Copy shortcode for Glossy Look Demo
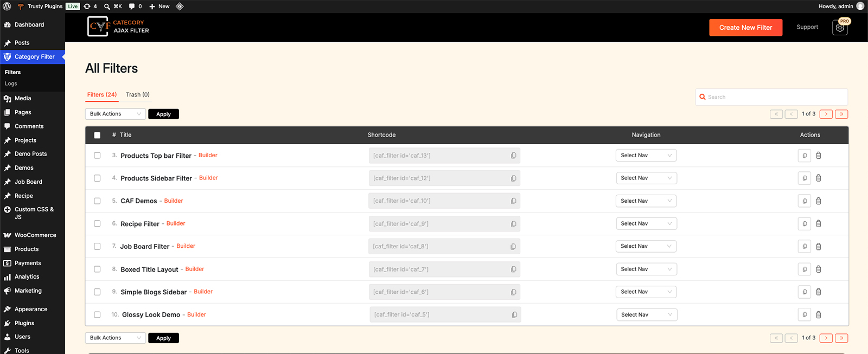Viewport: 868px width, 354px height. (514, 315)
